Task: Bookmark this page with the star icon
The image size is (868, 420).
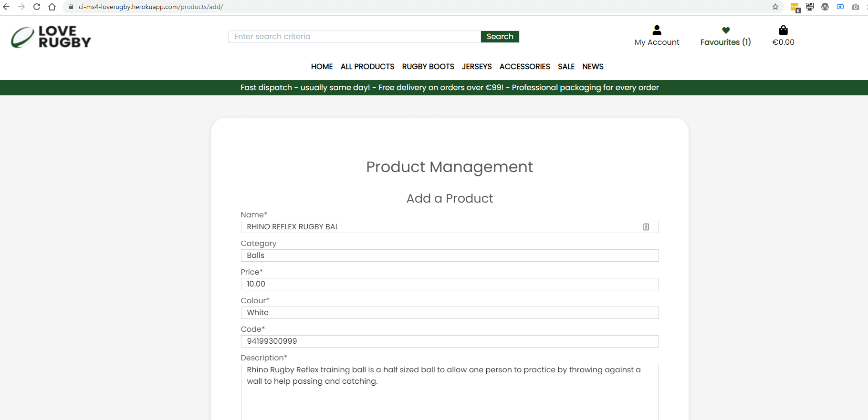Action: tap(775, 7)
